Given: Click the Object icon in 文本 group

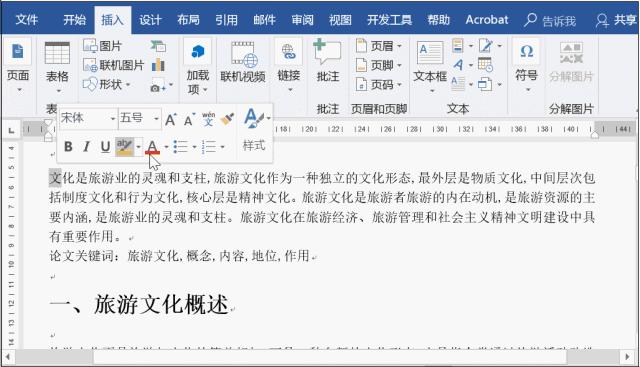Looking at the screenshot, I should pos(485,84).
